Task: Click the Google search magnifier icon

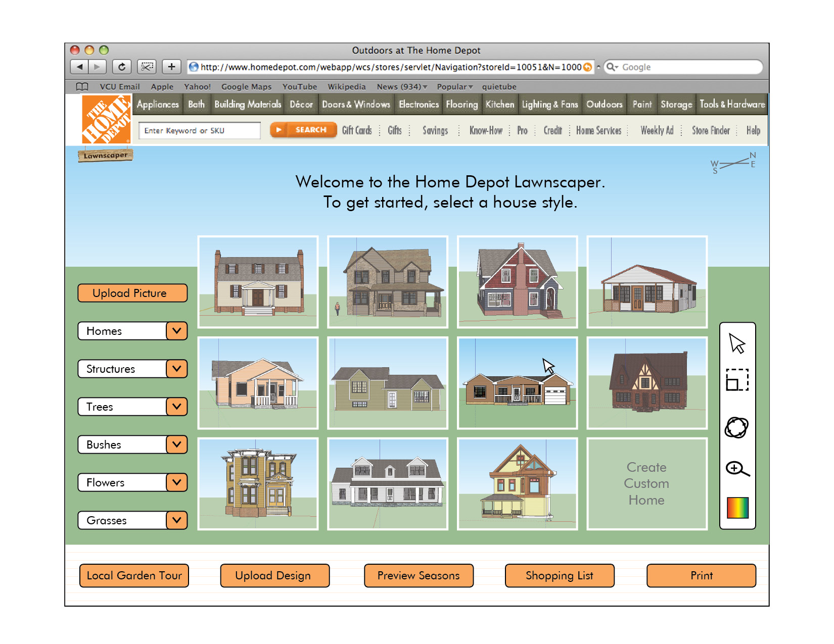Action: [x=612, y=67]
